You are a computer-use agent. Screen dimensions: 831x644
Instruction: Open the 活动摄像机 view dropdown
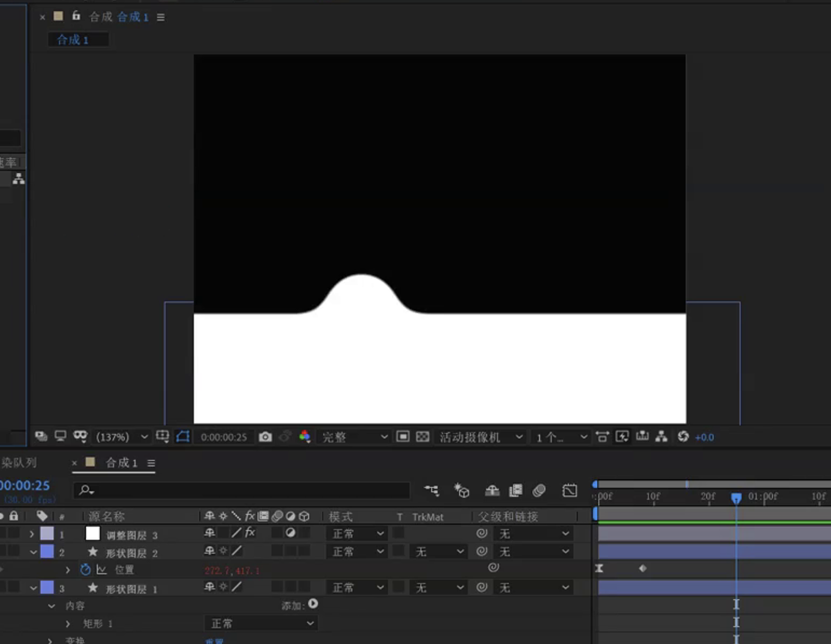[481, 437]
